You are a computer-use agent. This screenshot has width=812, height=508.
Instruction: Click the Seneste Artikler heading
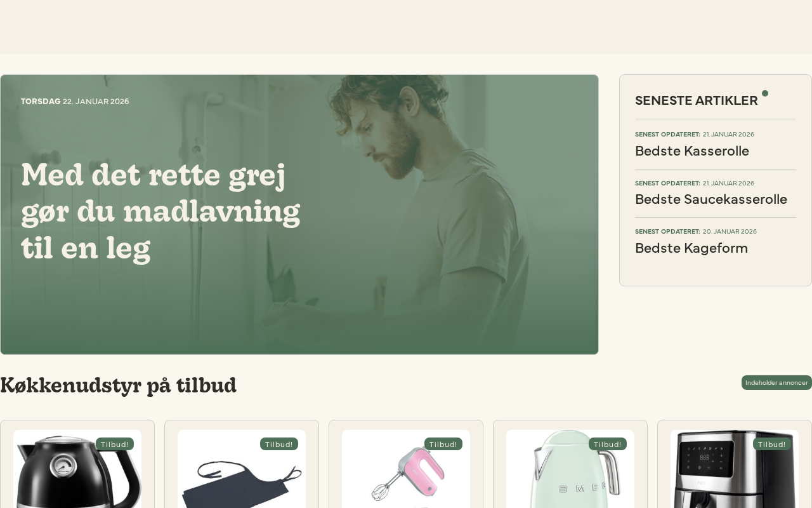(x=696, y=100)
